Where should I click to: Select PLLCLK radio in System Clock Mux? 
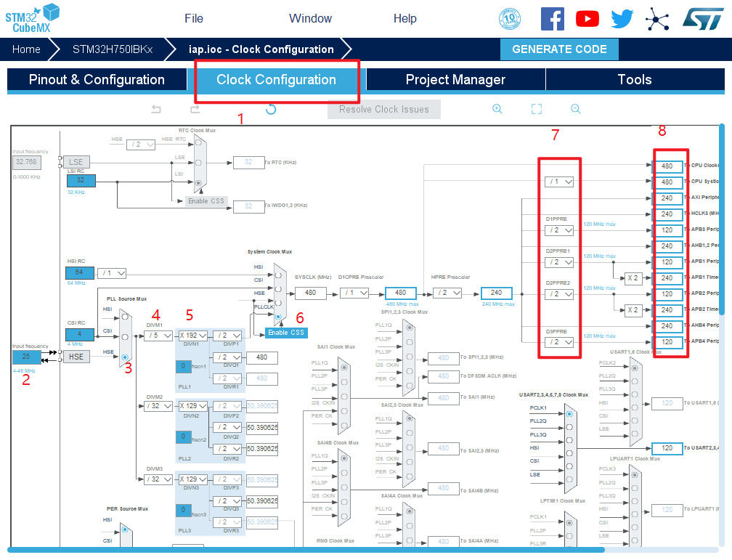pos(278,317)
